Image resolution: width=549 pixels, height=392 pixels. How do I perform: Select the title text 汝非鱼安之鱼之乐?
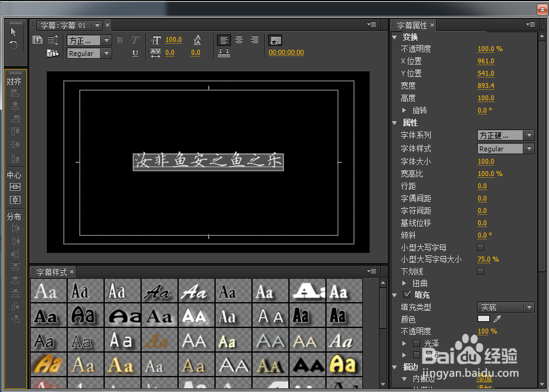208,162
